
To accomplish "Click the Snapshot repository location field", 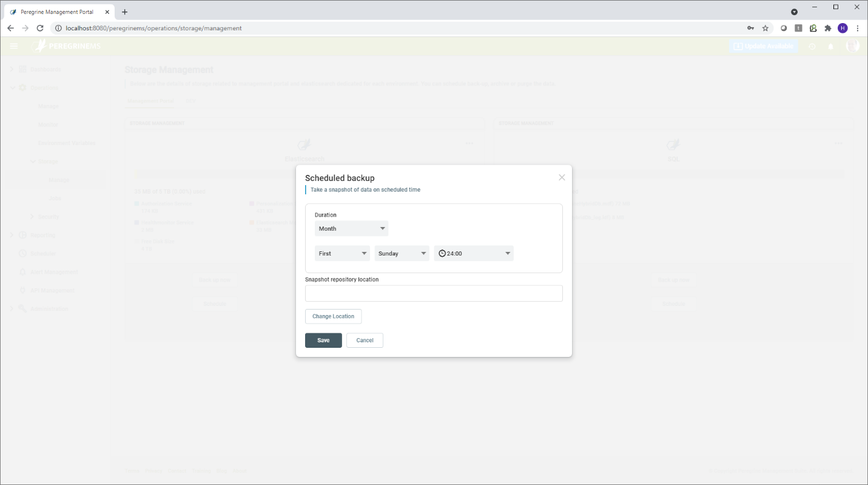I will coord(434,294).
